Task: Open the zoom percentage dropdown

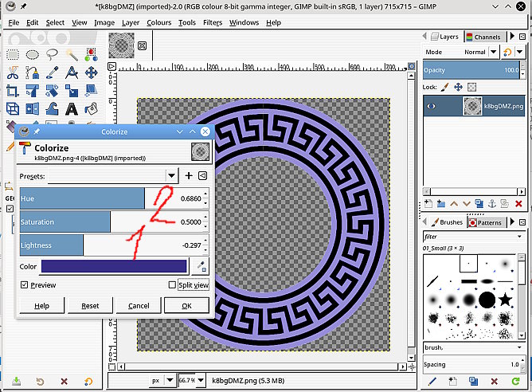Action: pos(201,381)
